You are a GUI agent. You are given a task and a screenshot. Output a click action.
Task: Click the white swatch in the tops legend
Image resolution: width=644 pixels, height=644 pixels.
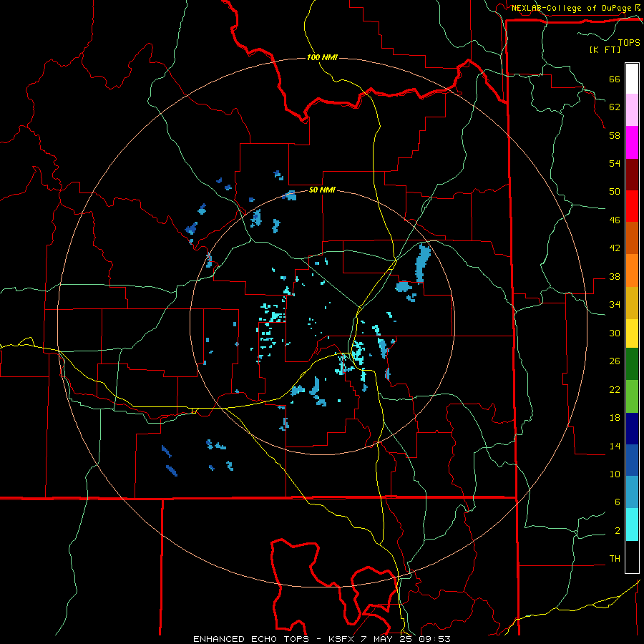click(x=632, y=79)
